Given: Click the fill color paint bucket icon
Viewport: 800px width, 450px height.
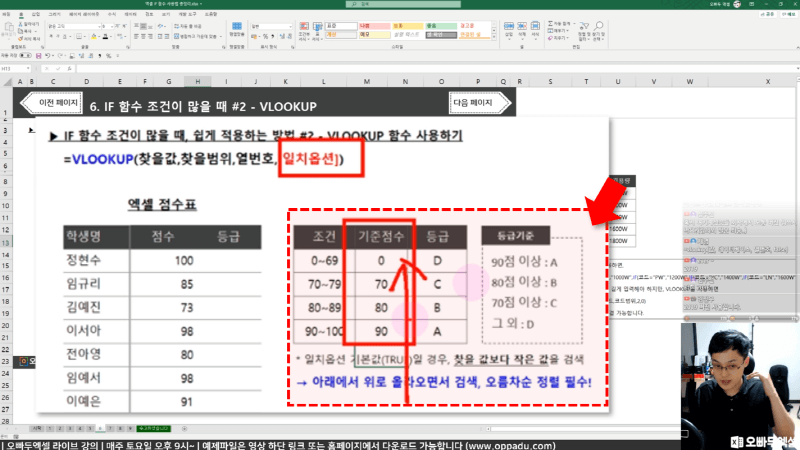Looking at the screenshot, I should click(93, 37).
